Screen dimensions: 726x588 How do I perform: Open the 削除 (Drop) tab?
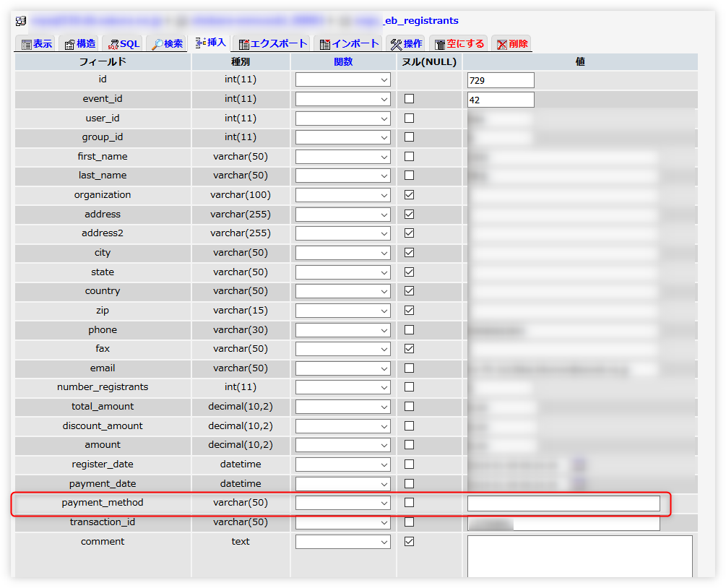coord(512,44)
